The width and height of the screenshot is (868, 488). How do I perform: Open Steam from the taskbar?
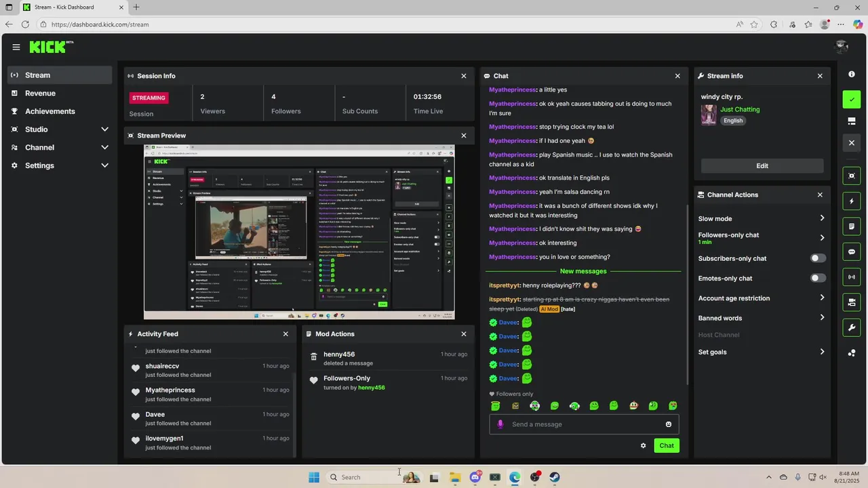(555, 477)
